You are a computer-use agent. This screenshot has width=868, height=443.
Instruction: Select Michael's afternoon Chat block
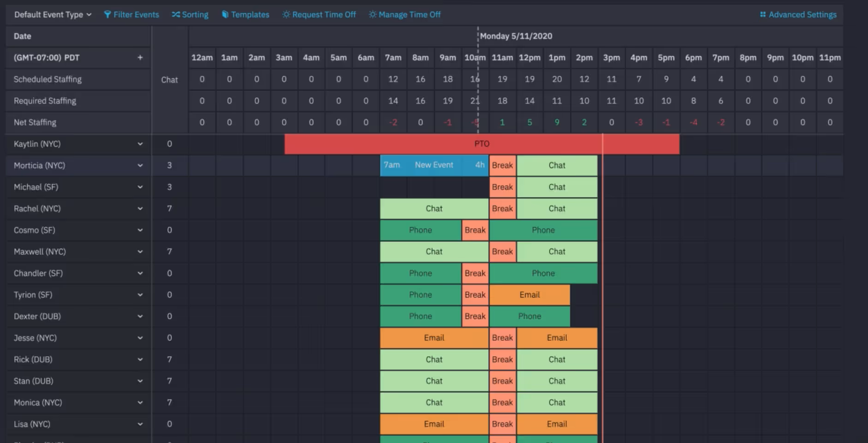point(557,187)
